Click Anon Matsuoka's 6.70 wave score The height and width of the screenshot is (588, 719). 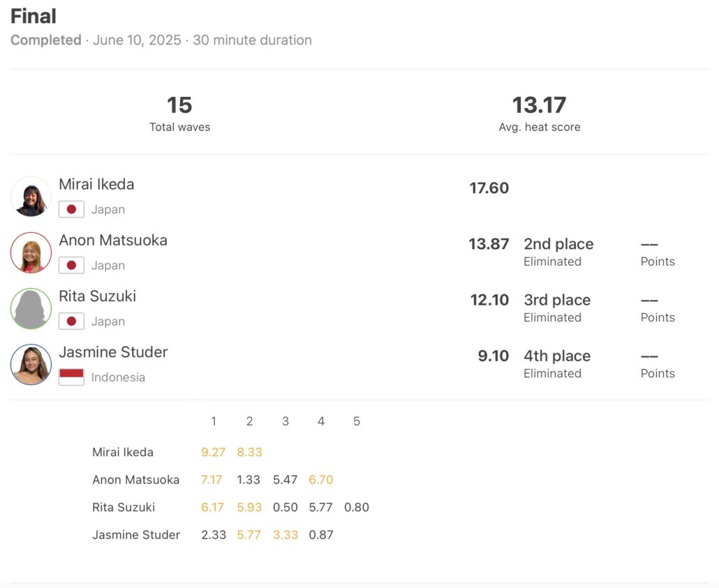pos(320,480)
